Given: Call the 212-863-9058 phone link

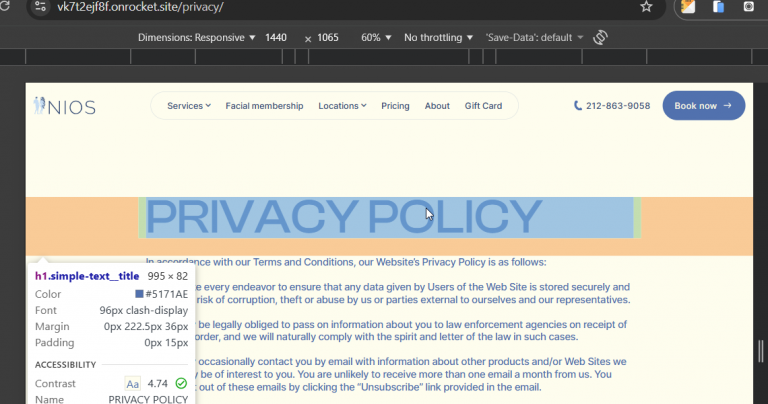Looking at the screenshot, I should pyautogui.click(x=618, y=106).
